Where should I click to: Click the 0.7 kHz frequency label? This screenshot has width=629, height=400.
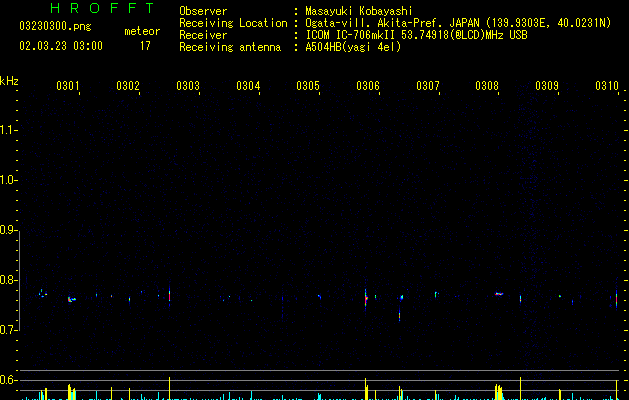pos(8,330)
